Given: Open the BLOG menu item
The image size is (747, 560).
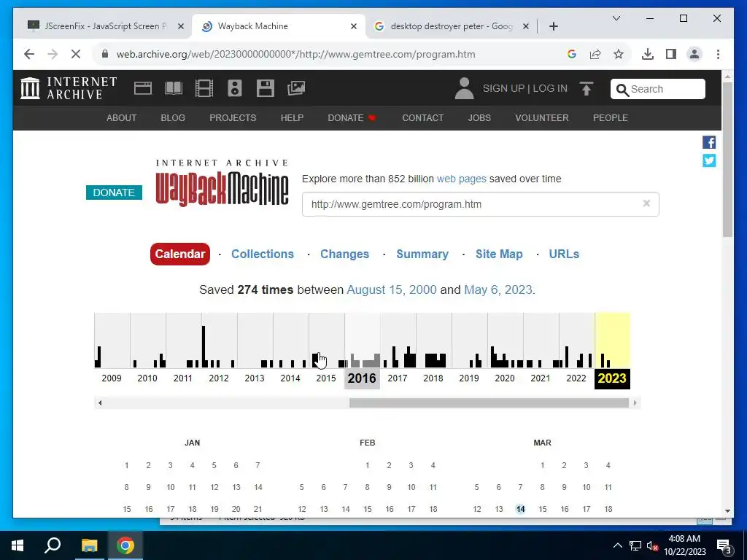Looking at the screenshot, I should [x=173, y=117].
